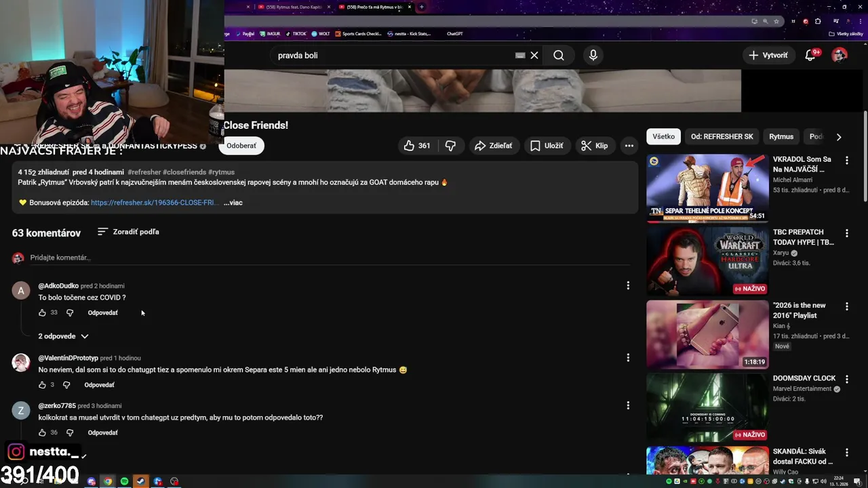Open the Separ Tehelné pole koncept thumbnail
Viewport: 868px width, 488px height.
[707, 188]
